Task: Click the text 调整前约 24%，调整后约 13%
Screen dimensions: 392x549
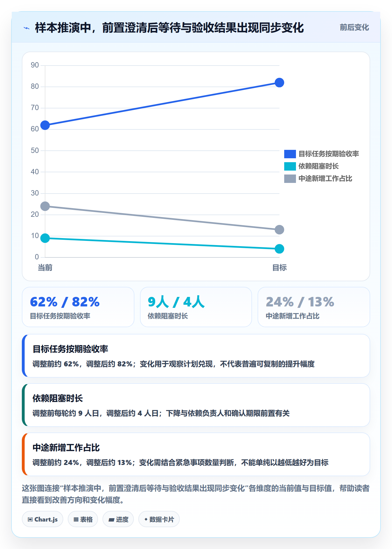Action: click(82, 463)
